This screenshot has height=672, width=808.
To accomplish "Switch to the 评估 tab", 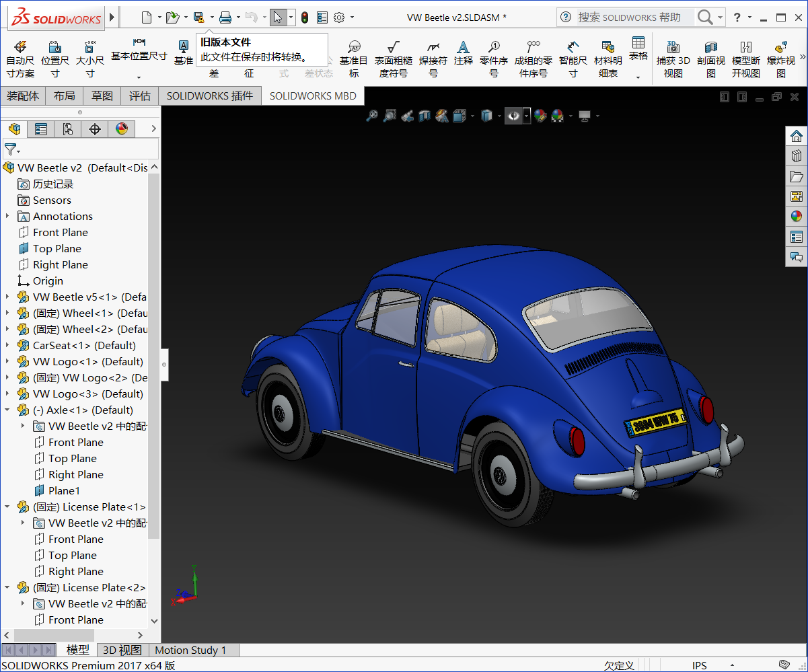I will coord(140,96).
